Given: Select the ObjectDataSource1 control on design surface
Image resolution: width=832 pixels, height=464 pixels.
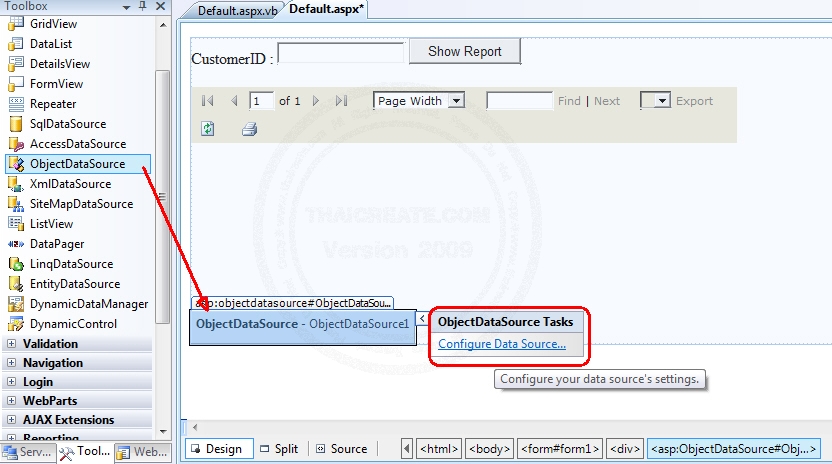Looking at the screenshot, I should click(x=303, y=327).
